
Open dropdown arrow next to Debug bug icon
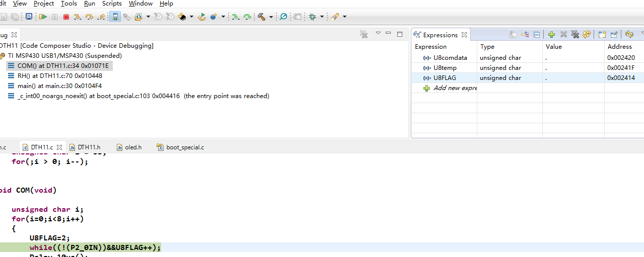[322, 17]
